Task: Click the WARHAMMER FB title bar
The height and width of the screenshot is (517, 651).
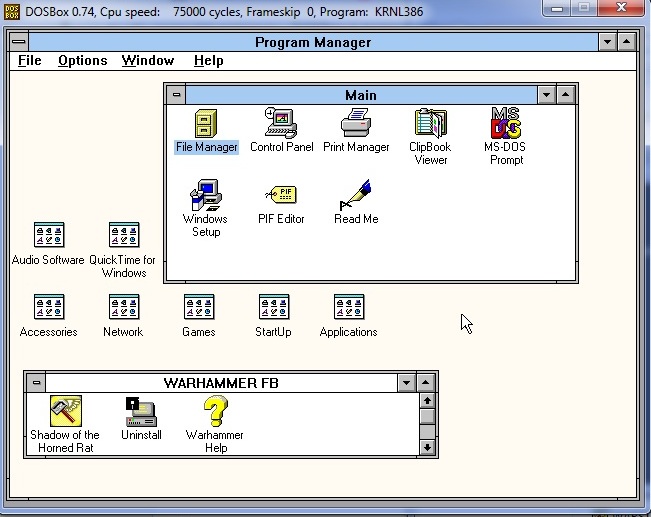Action: 221,382
